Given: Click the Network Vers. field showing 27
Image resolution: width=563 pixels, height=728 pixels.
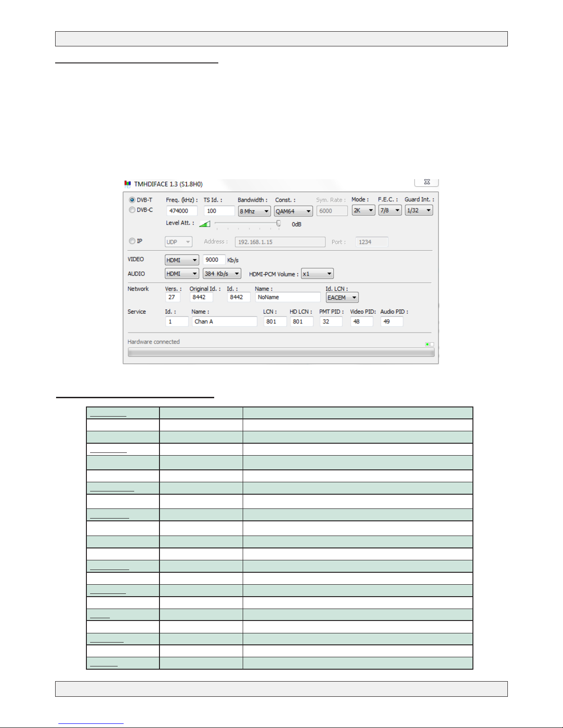Looking at the screenshot, I should point(173,297).
